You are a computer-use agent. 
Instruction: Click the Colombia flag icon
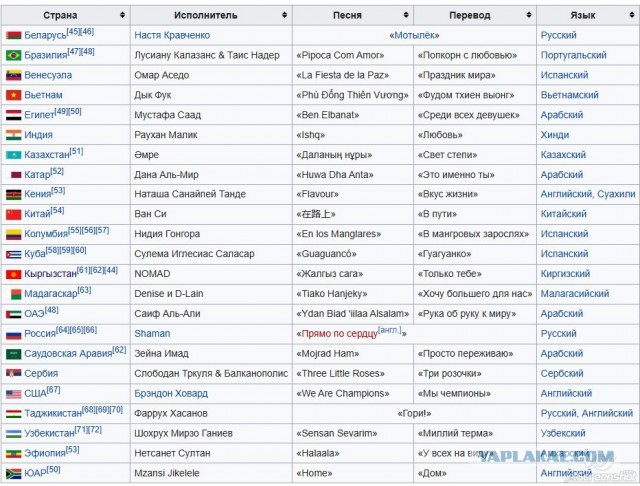(x=13, y=234)
